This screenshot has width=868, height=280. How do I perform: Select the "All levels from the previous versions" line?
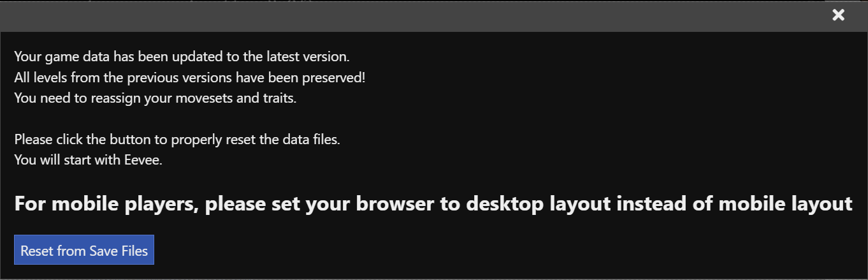[x=189, y=78]
